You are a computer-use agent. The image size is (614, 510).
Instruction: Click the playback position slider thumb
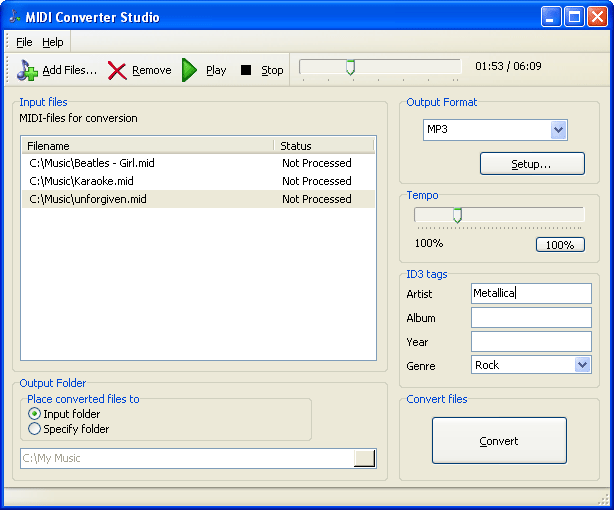click(350, 67)
